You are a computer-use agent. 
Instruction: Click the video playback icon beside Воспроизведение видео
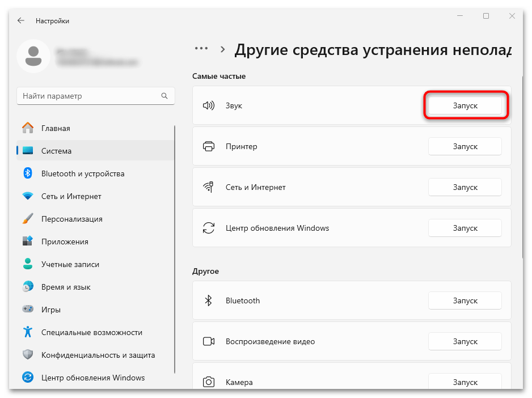coord(209,341)
